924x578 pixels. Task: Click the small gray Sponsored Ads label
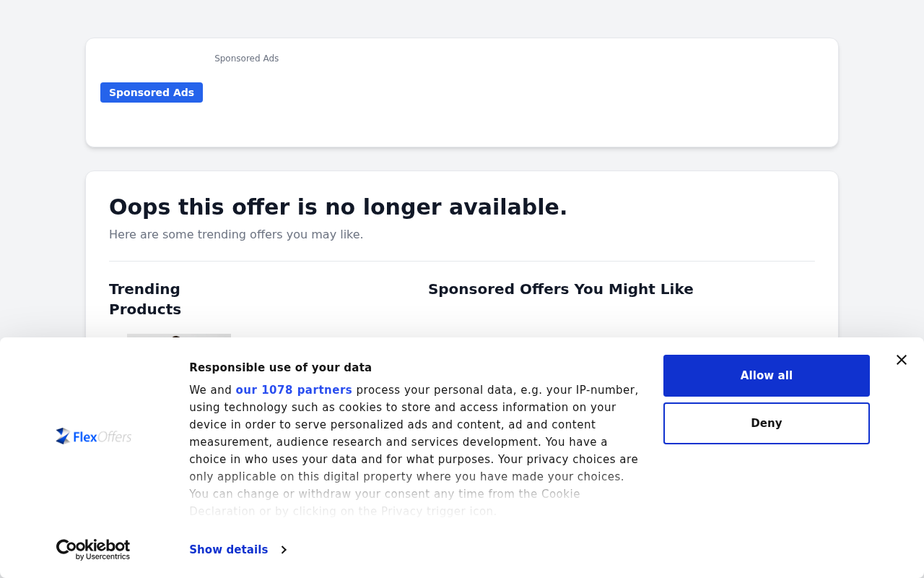(x=246, y=59)
